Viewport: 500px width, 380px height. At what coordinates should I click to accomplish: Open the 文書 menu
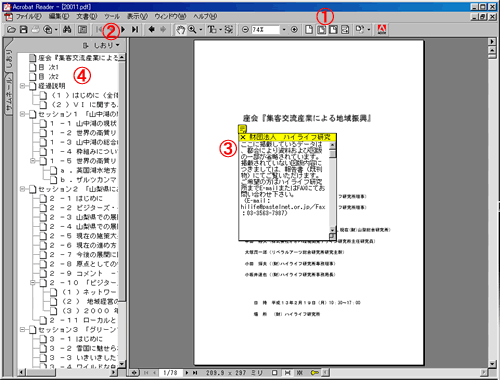(x=87, y=16)
